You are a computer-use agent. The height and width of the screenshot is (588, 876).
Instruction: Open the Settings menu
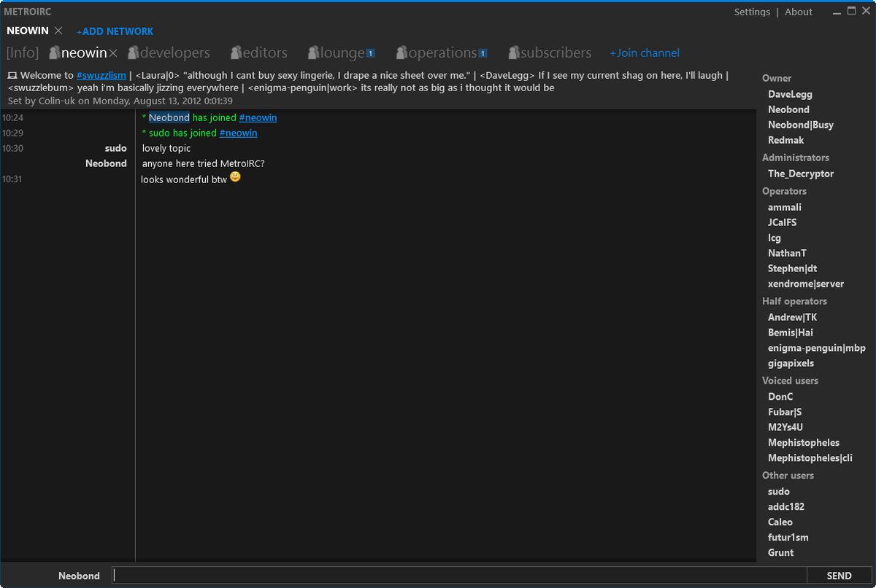(752, 12)
